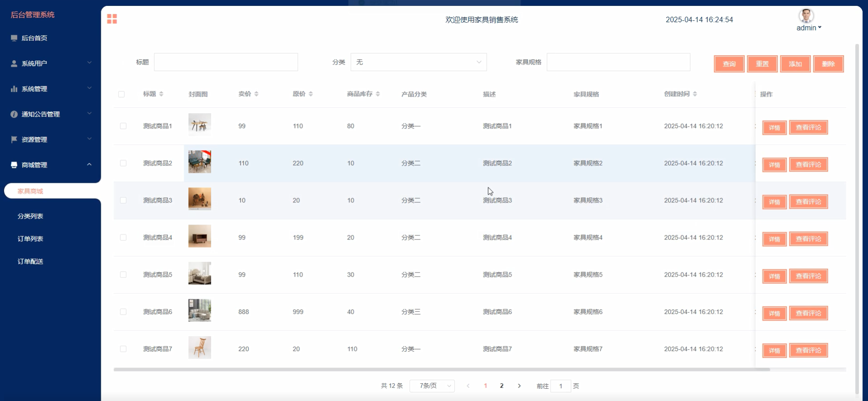Select page 1 in pagination

[485, 386]
